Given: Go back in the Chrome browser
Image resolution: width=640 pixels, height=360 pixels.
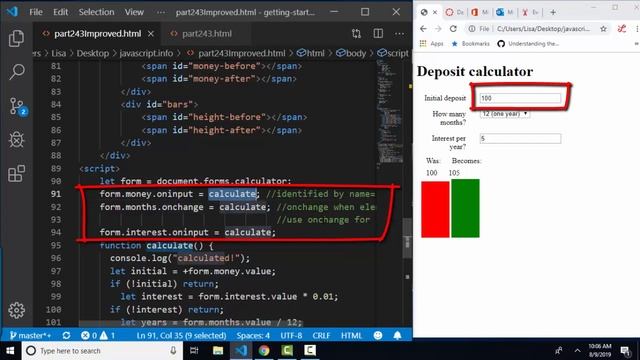Looking at the screenshot, I should click(x=423, y=29).
